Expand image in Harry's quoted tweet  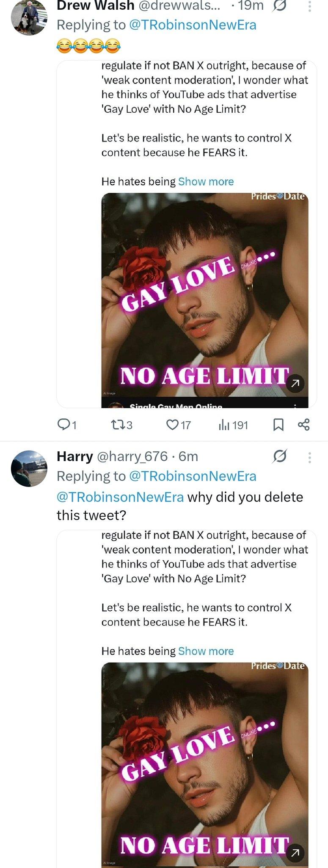tap(295, 852)
